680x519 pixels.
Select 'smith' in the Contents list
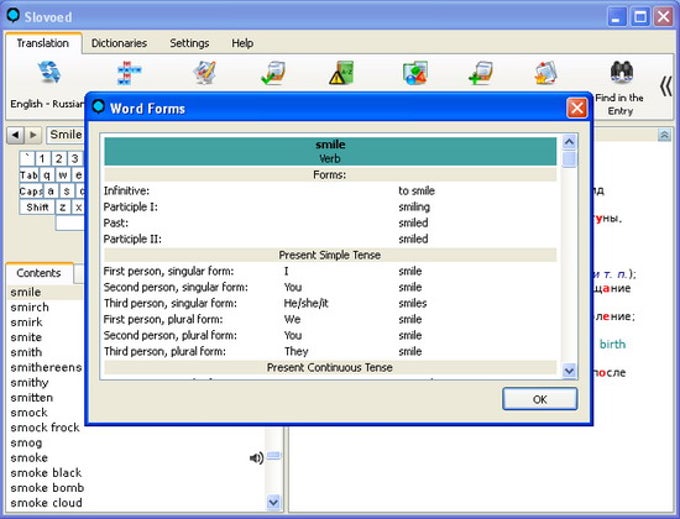(x=26, y=353)
